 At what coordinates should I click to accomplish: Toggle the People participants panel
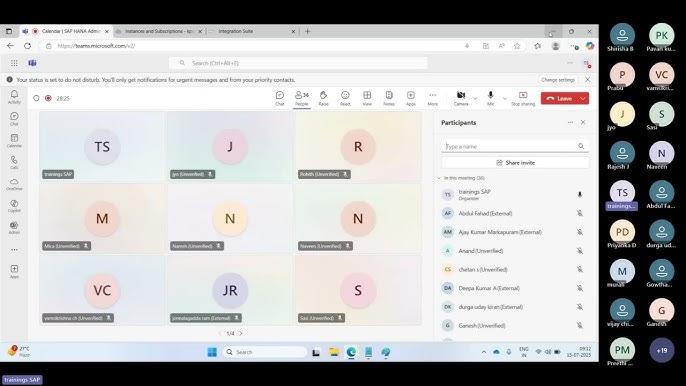301,98
